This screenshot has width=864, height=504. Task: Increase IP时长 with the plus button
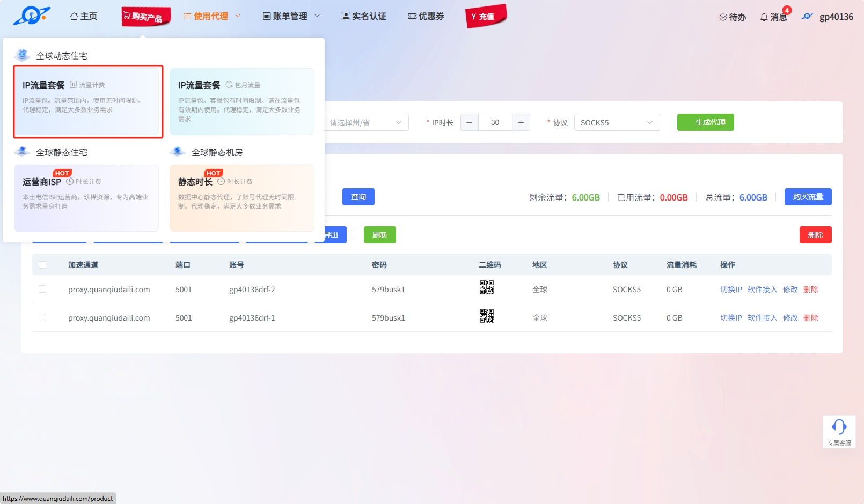[521, 123]
